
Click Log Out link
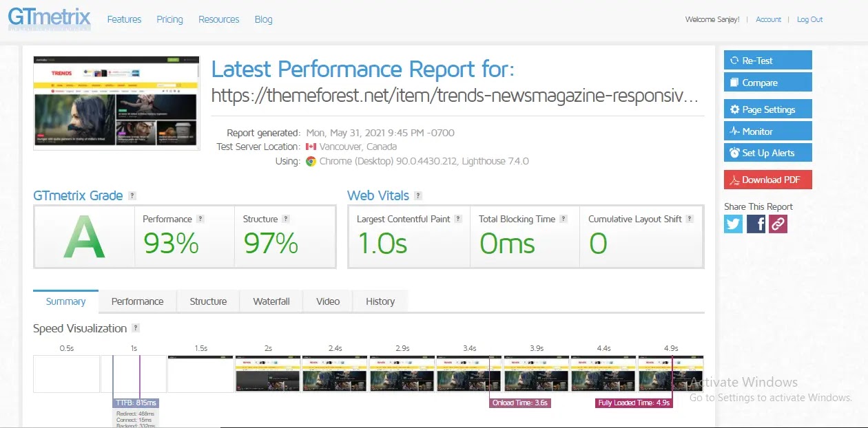[x=809, y=19]
